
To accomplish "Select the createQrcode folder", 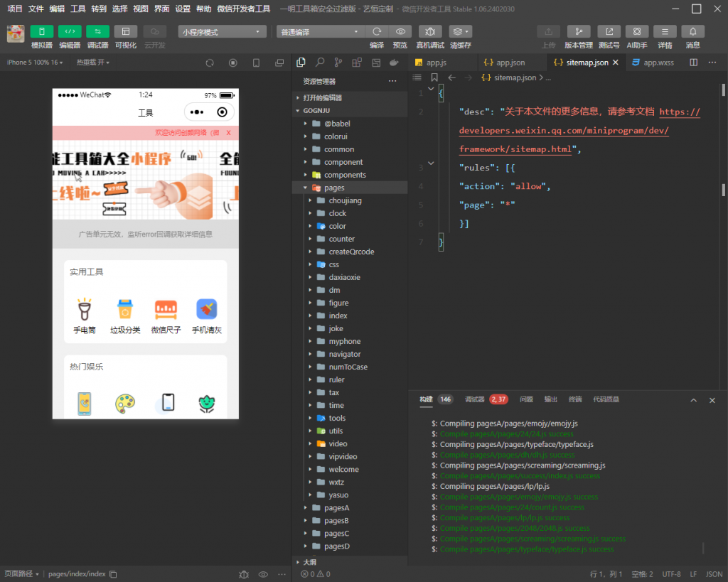I will pos(350,252).
